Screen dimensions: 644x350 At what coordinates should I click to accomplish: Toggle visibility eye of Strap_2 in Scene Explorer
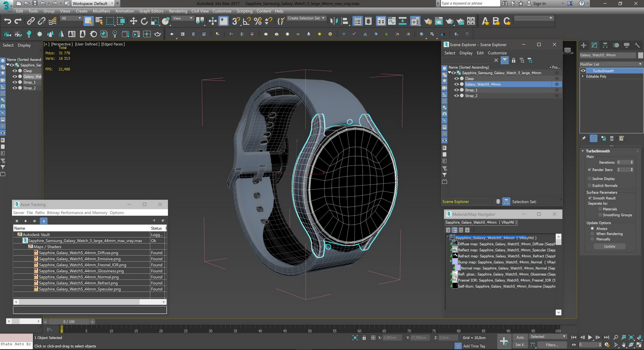[x=456, y=96]
